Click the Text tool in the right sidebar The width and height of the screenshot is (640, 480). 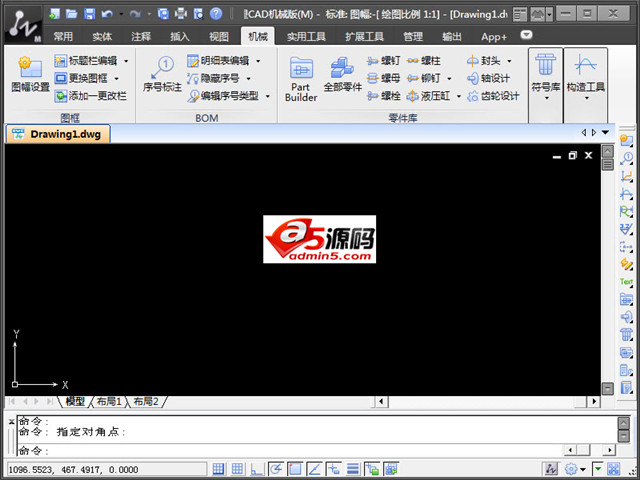point(626,281)
